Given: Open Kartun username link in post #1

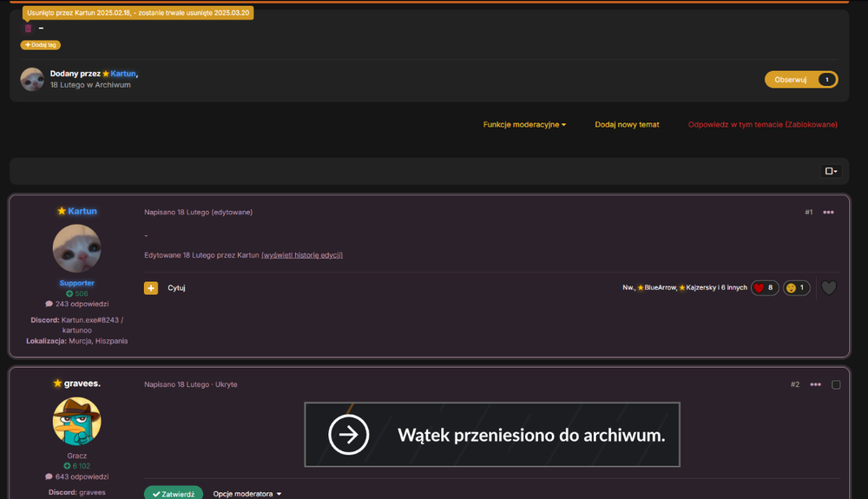Looking at the screenshot, I should pyautogui.click(x=82, y=211).
